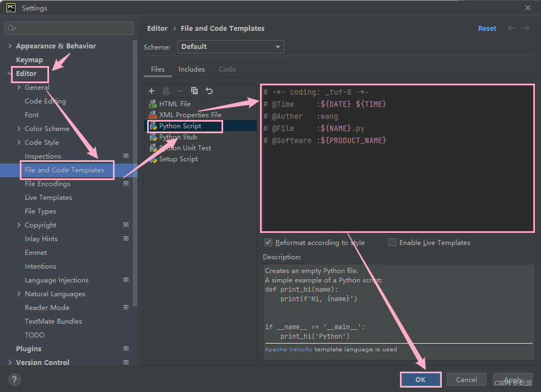Click the magnifier icon in the search field
Image resolution: width=541 pixels, height=392 pixels.
pyautogui.click(x=12, y=28)
